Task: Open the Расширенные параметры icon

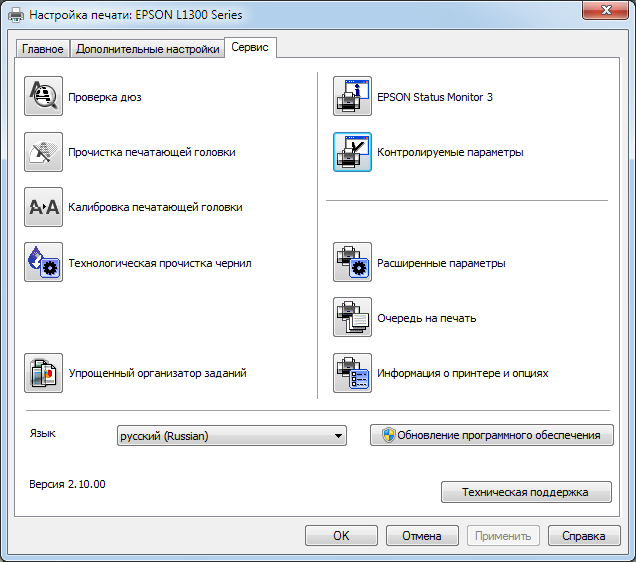Action: pyautogui.click(x=352, y=262)
